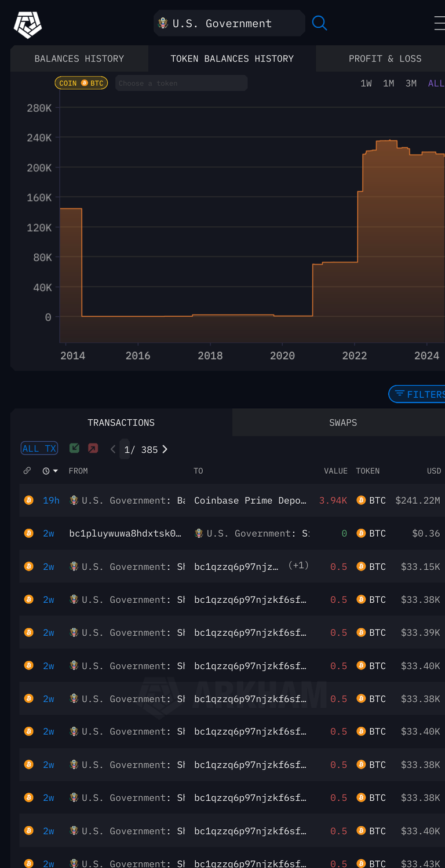Filter incoming transactions with green arrow icon

[74, 448]
